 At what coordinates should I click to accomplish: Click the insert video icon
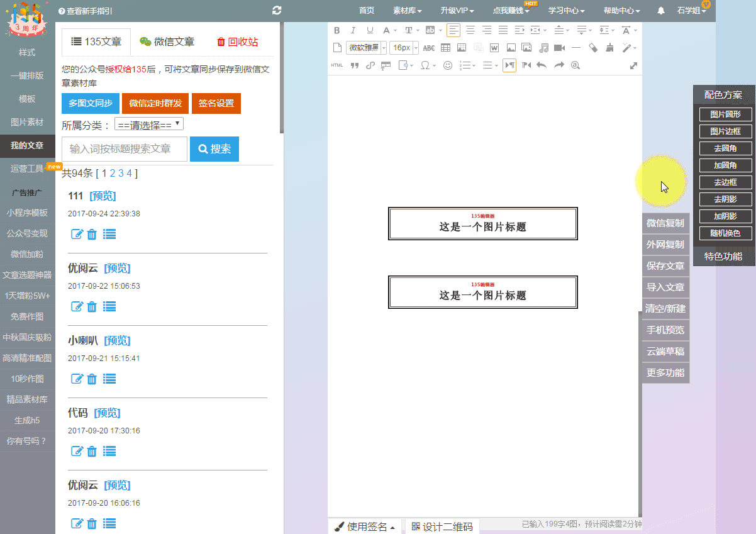point(559,48)
